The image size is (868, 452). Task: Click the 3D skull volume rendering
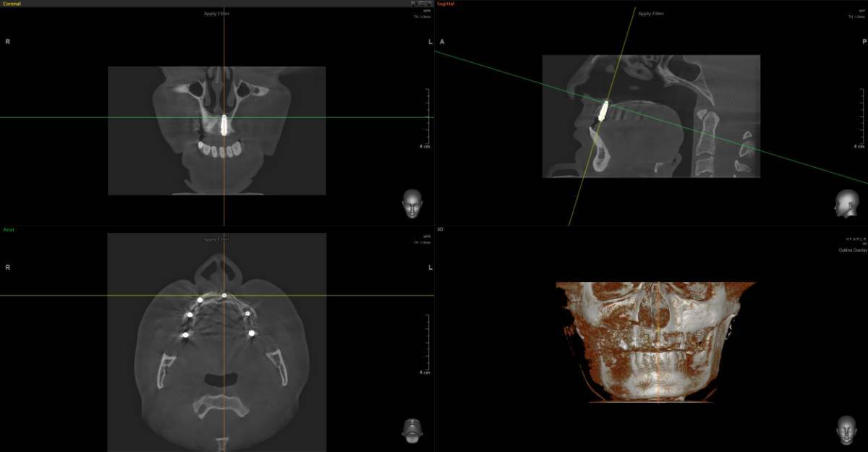655,340
